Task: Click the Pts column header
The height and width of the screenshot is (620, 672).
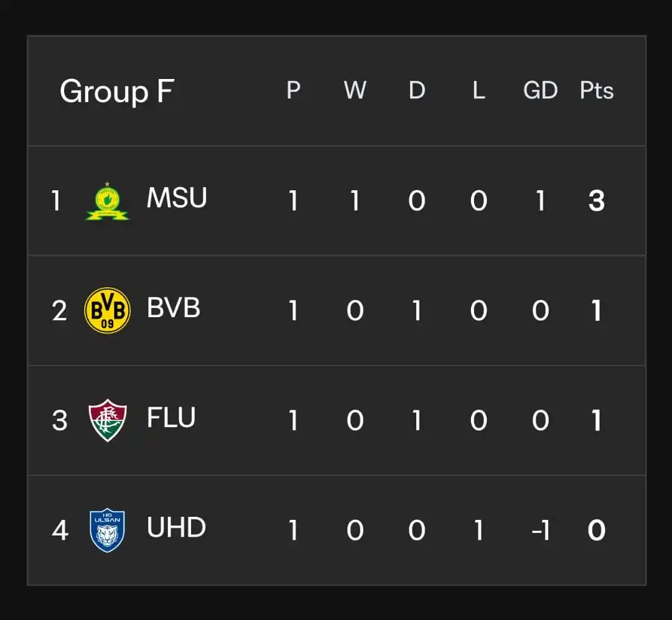Action: tap(597, 90)
